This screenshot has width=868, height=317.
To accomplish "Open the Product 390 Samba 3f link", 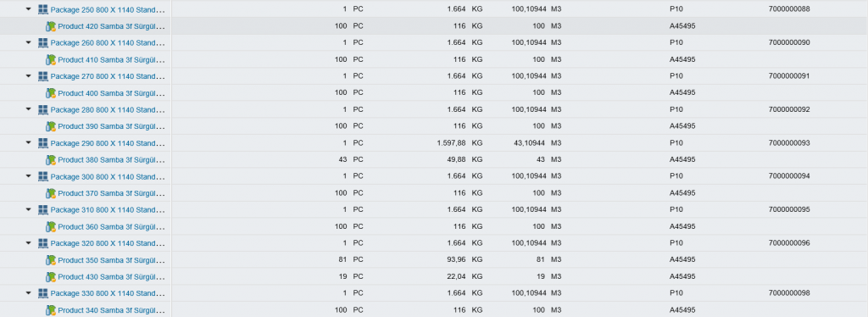I will point(111,126).
